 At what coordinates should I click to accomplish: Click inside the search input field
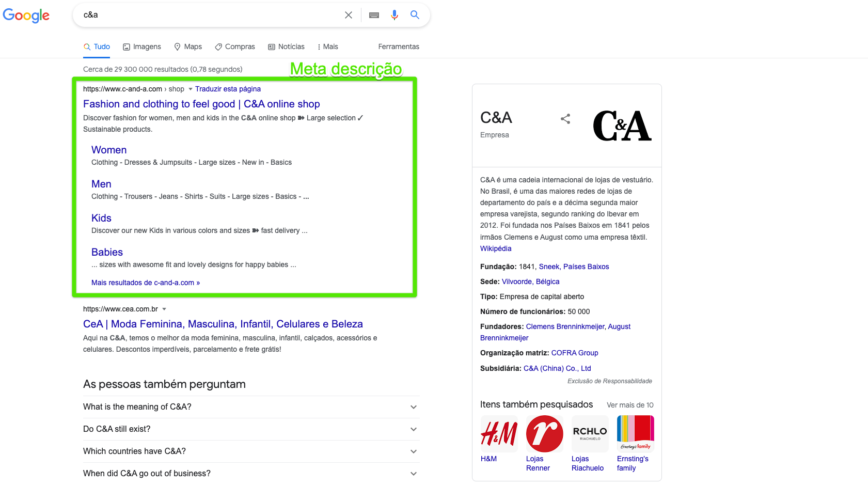coord(207,15)
